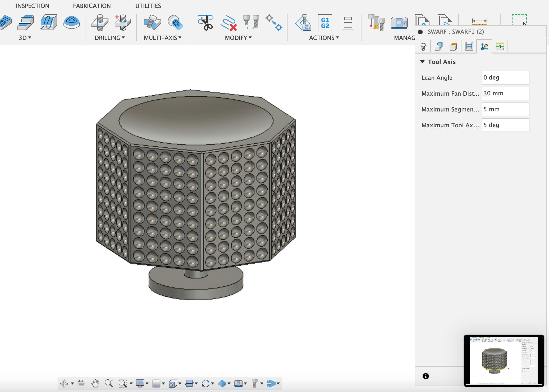The width and height of the screenshot is (549, 392).
Task: Open the Heights tab in SWARF dialog
Action: pyautogui.click(x=454, y=47)
